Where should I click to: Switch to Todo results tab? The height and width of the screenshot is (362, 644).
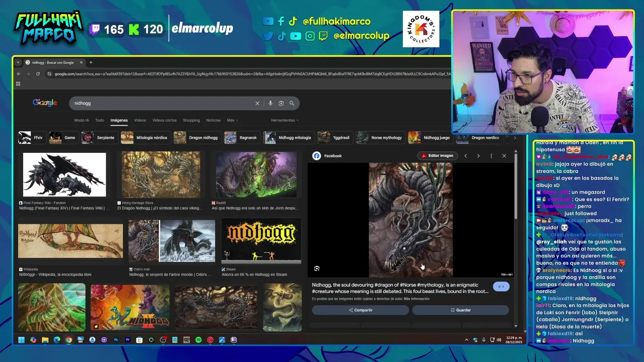click(x=100, y=120)
